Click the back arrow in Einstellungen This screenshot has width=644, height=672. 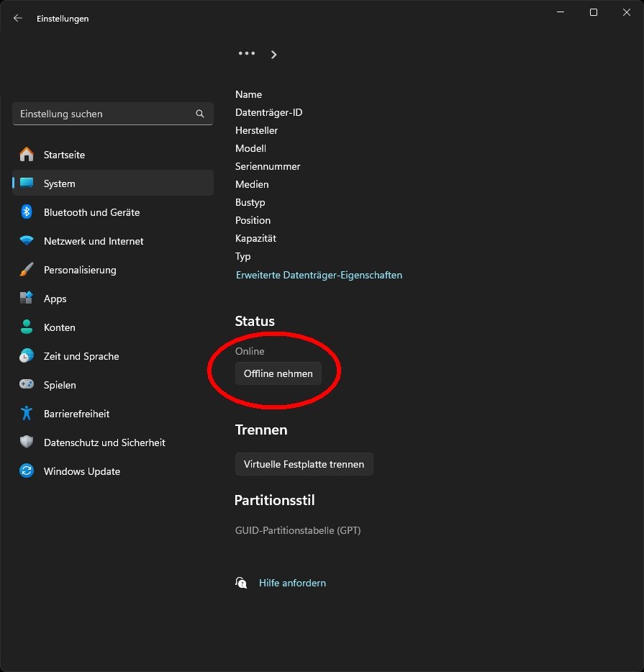point(17,18)
